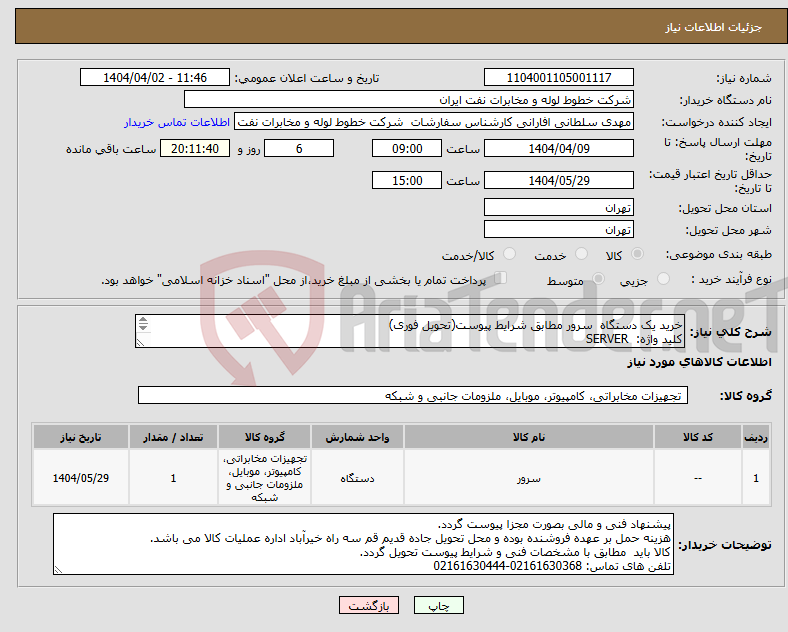The height and width of the screenshot is (632, 788).
Task: Select the کالا/خدمت radio button
Action: (x=510, y=254)
